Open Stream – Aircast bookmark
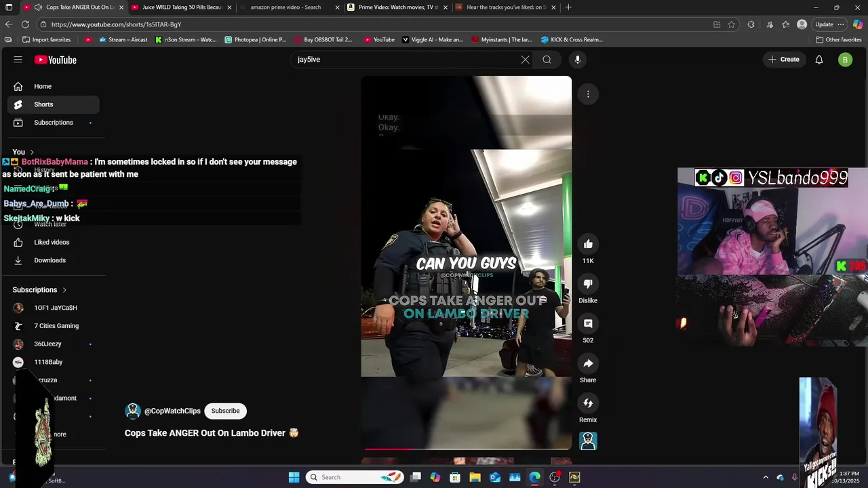Image resolution: width=868 pixels, height=488 pixels. click(123, 39)
